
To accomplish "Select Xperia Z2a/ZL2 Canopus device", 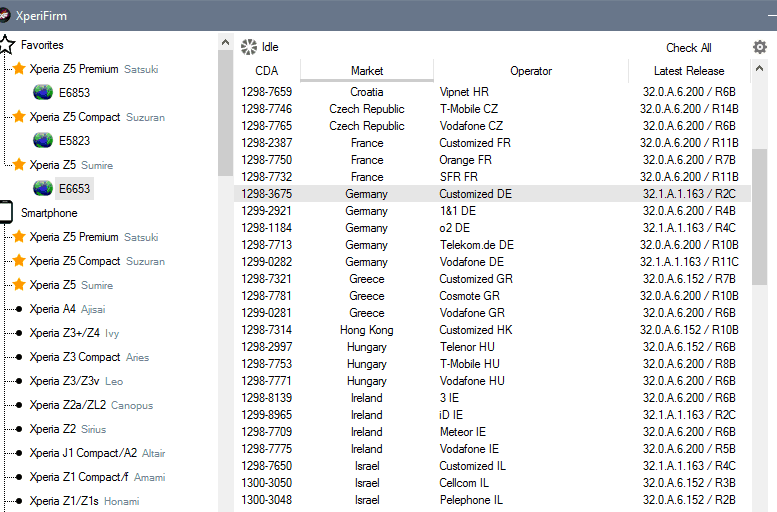I will tap(91, 405).
